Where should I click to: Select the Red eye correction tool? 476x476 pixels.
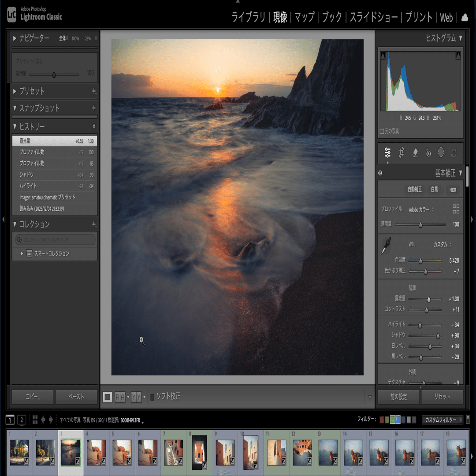428,152
